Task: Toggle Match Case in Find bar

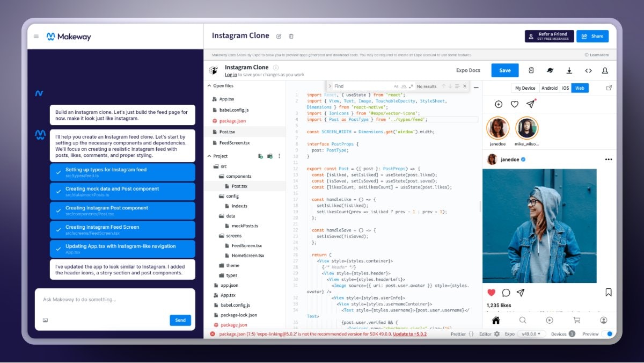Action: 397,86
